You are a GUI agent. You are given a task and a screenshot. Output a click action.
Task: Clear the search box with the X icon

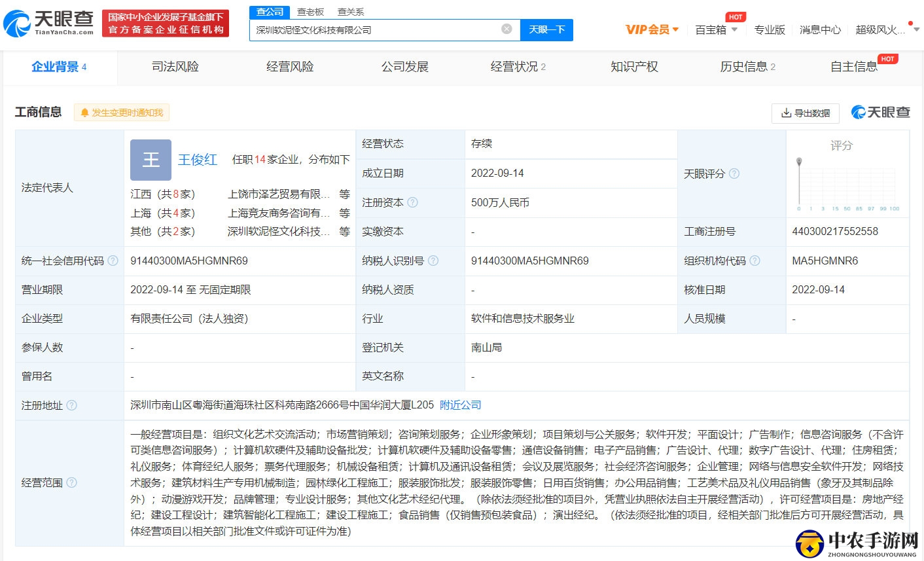coord(506,29)
